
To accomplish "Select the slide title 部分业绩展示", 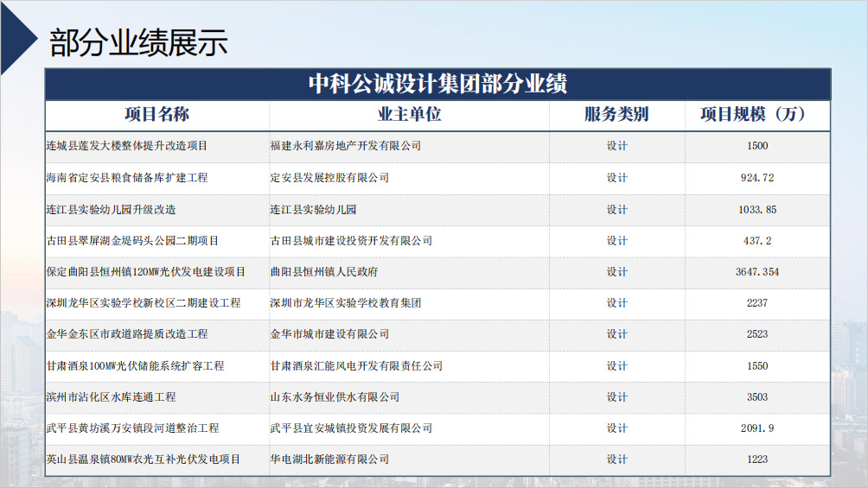I will (x=138, y=41).
